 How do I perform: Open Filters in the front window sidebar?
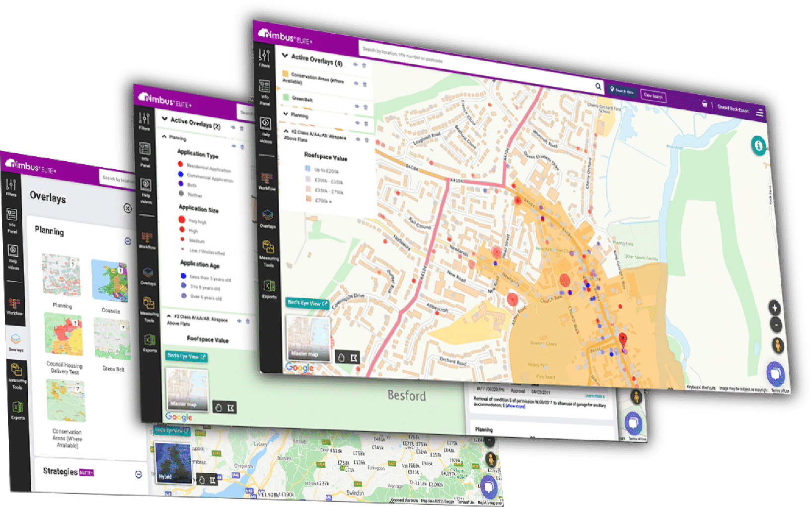[264, 59]
